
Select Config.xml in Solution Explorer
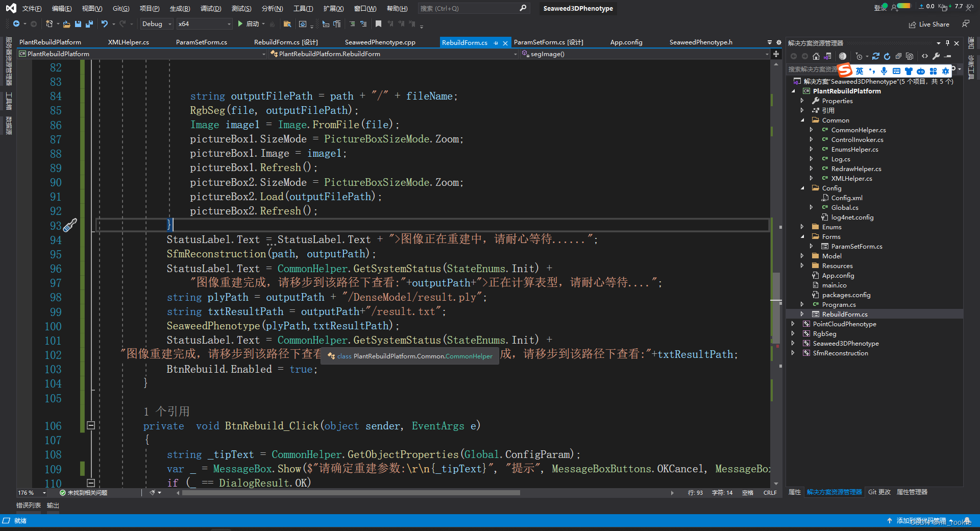pos(847,198)
